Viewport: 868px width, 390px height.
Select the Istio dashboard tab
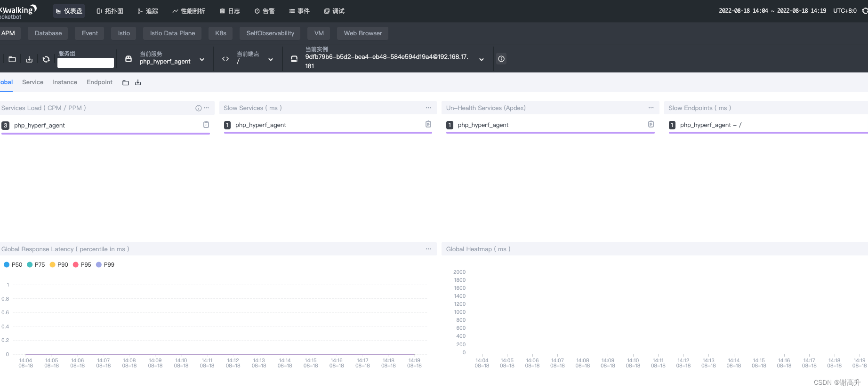124,33
